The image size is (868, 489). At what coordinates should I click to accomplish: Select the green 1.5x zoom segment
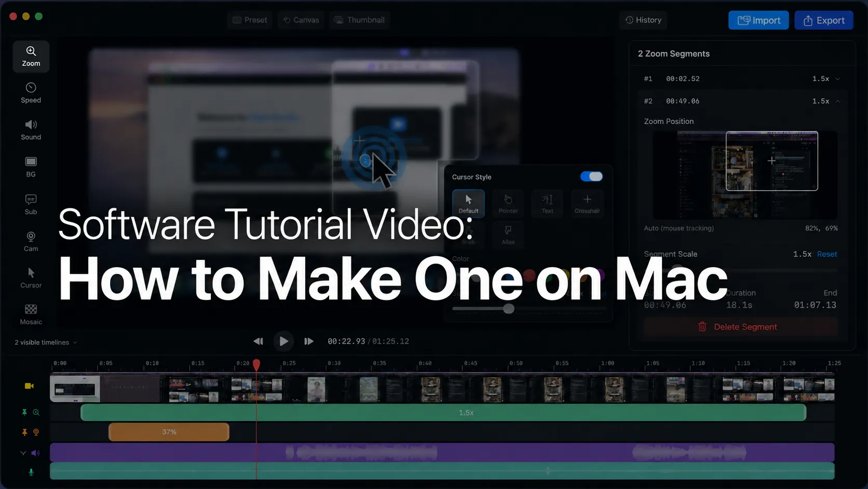click(x=443, y=413)
